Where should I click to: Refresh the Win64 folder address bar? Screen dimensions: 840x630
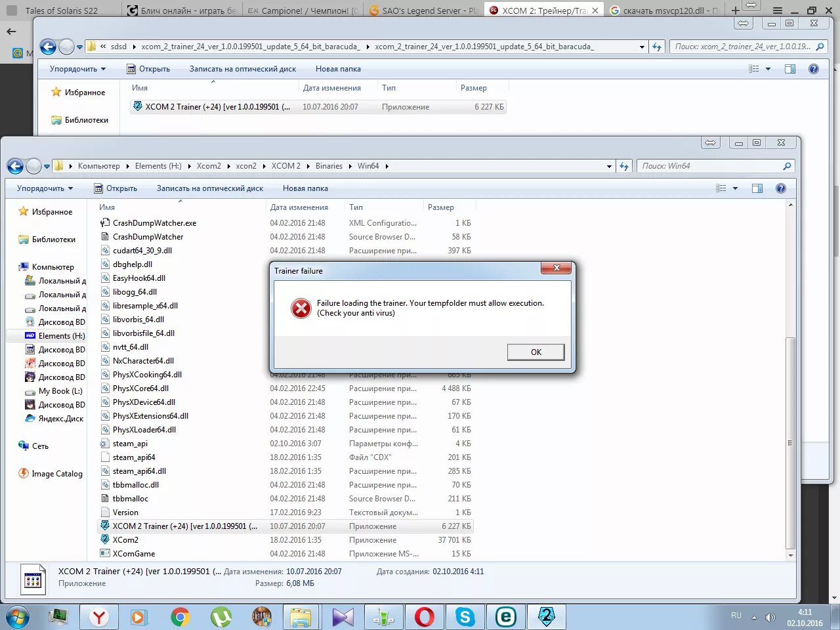tap(624, 166)
